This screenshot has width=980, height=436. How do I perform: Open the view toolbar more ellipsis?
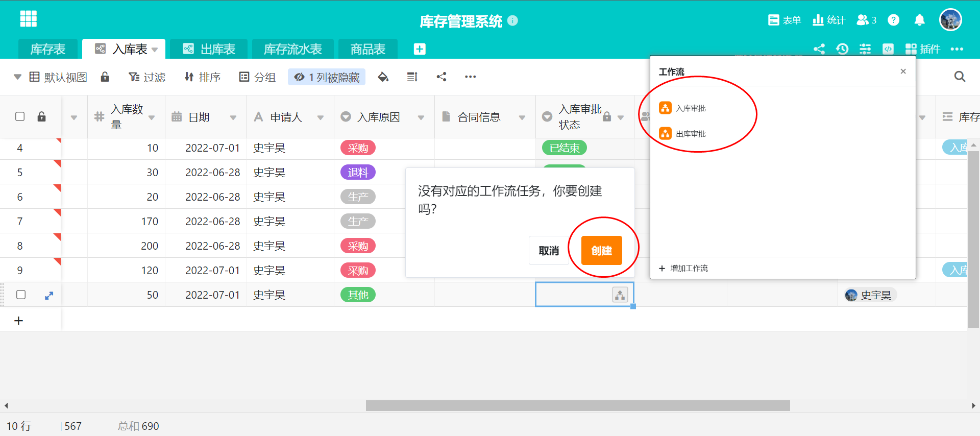471,77
